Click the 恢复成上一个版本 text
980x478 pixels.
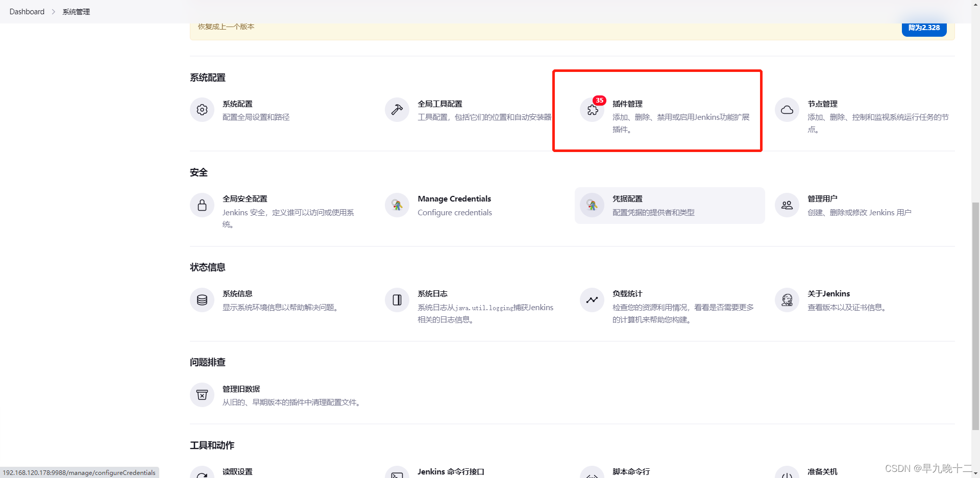click(x=226, y=27)
